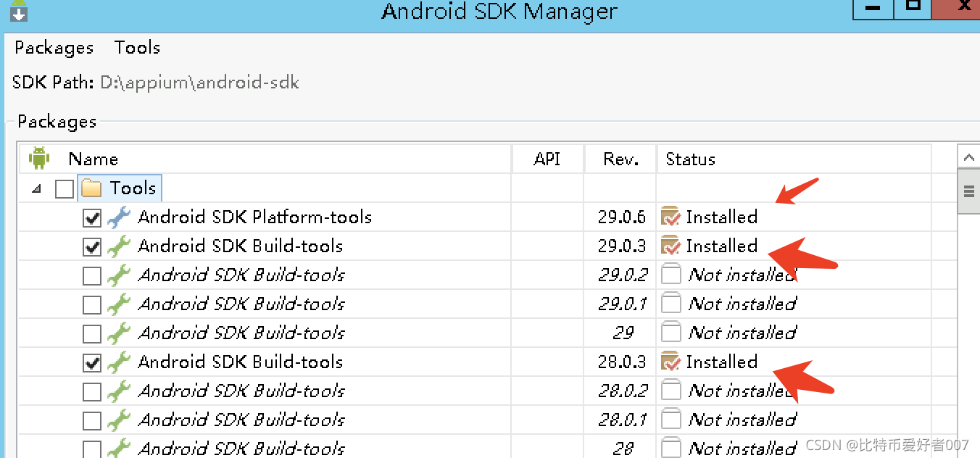The image size is (980, 458).
Task: Click the Tools folder icon
Action: click(91, 188)
